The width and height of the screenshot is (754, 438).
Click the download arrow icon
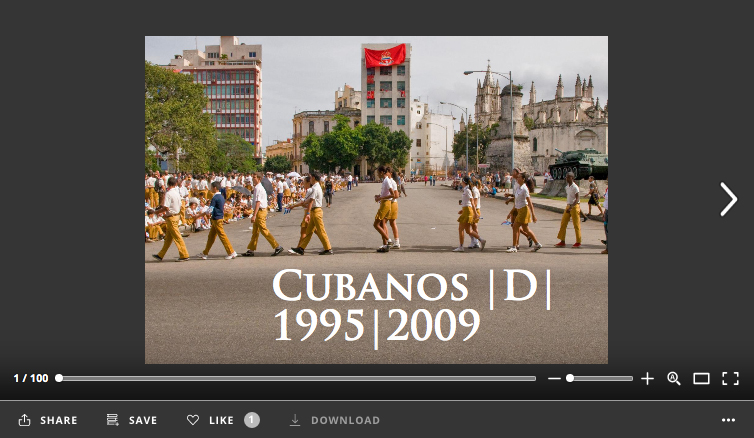295,420
